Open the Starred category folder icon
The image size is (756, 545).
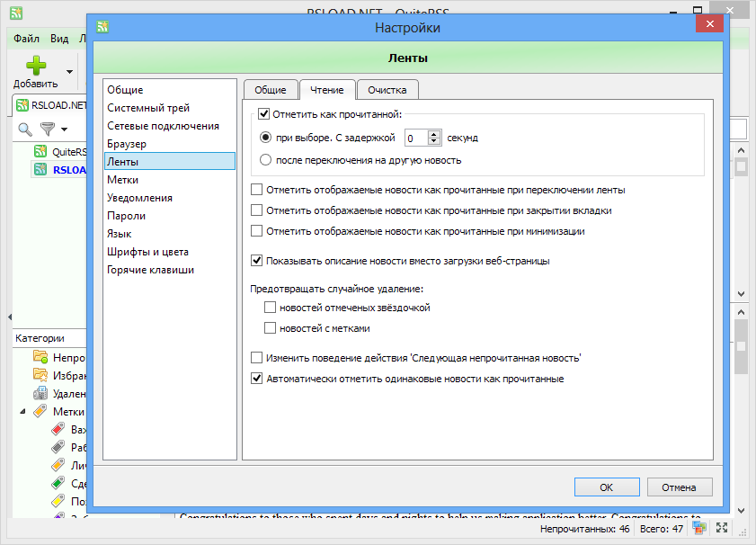click(x=40, y=375)
